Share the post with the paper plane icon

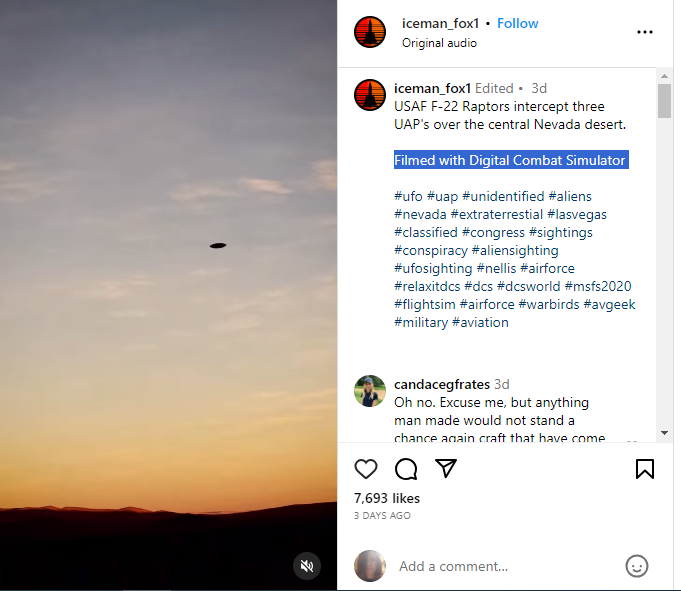point(446,468)
